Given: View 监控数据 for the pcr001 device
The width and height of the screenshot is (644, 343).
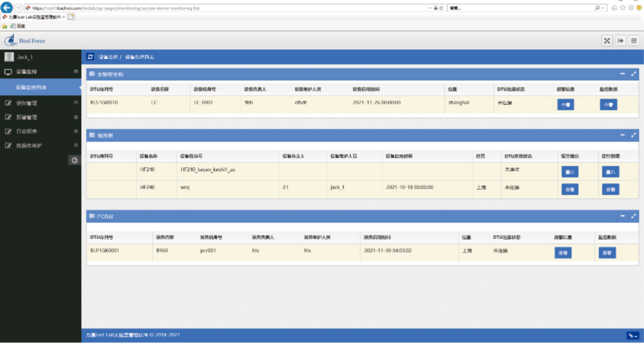Looking at the screenshot, I should (x=607, y=252).
